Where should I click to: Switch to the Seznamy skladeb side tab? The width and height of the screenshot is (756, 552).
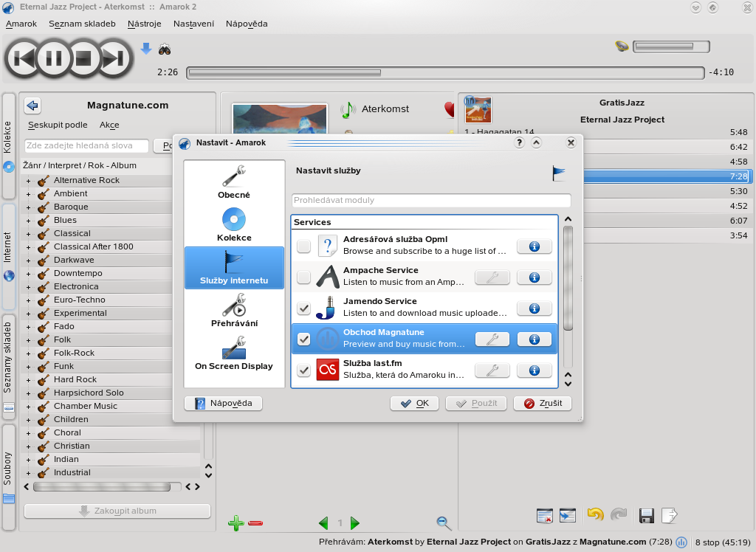click(x=9, y=356)
